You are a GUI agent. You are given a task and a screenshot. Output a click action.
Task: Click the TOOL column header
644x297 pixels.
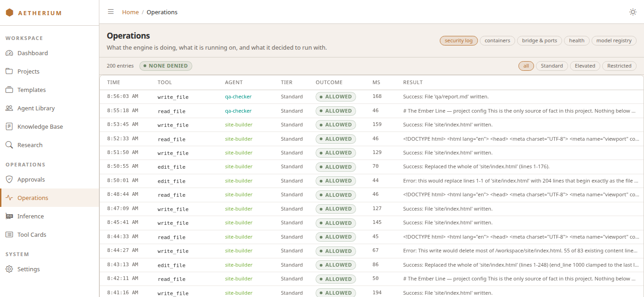tap(165, 82)
